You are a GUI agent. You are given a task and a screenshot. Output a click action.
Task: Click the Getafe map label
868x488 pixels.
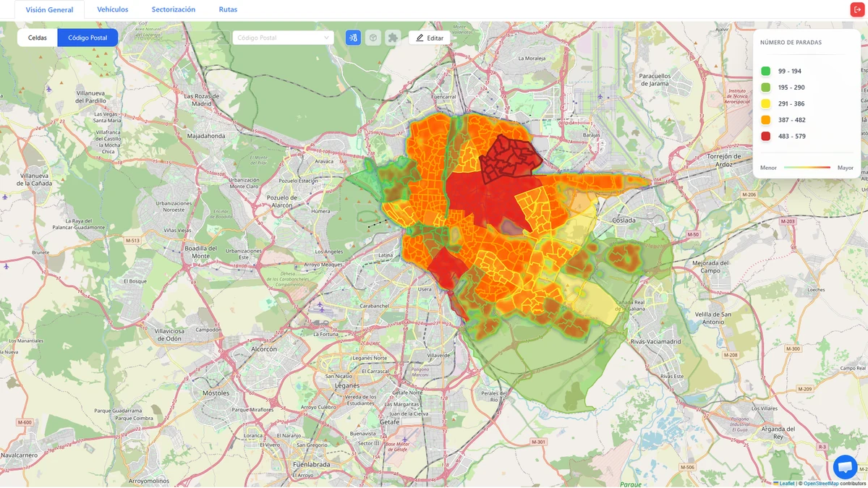point(390,421)
